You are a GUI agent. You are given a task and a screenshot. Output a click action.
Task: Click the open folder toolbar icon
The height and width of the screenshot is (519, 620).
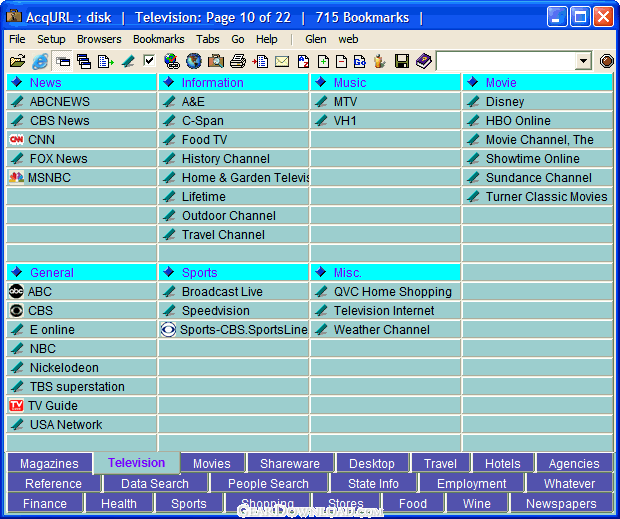tap(17, 61)
